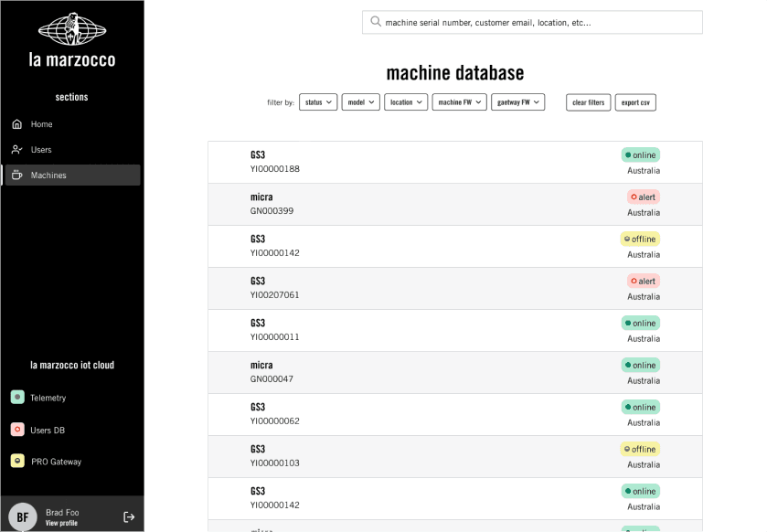Open micra GN000399 row
This screenshot has width=767, height=532.
pos(455,205)
